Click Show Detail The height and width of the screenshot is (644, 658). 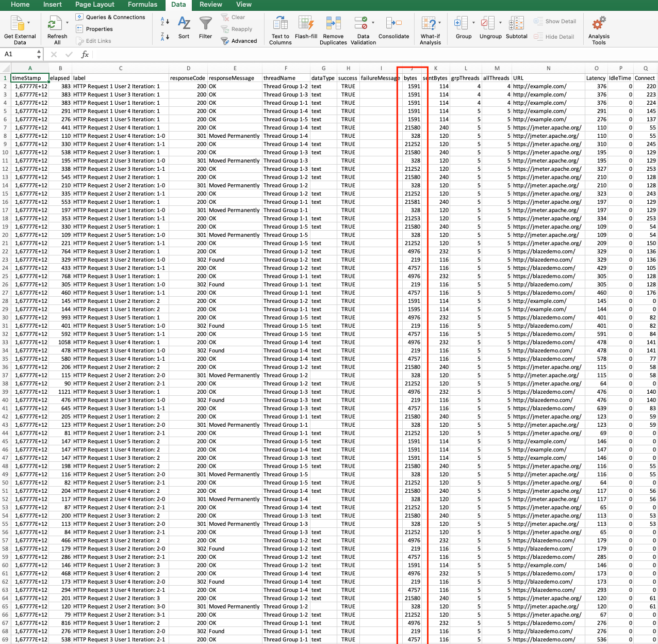click(555, 21)
